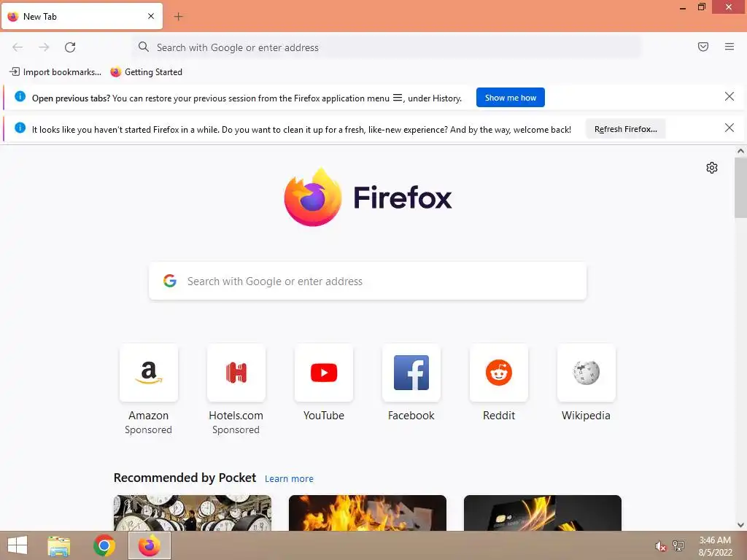
Task: Open File Explorer from the taskbar
Action: 58,545
